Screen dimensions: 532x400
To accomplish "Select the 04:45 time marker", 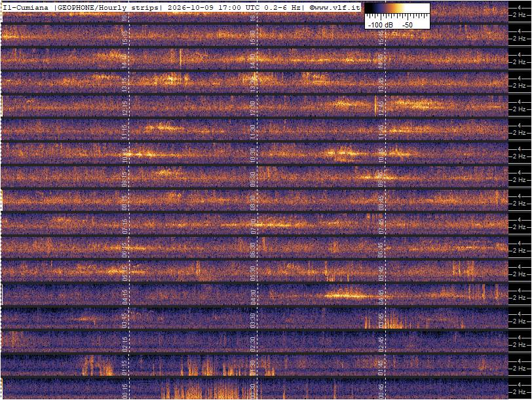I will pyautogui.click(x=381, y=297).
